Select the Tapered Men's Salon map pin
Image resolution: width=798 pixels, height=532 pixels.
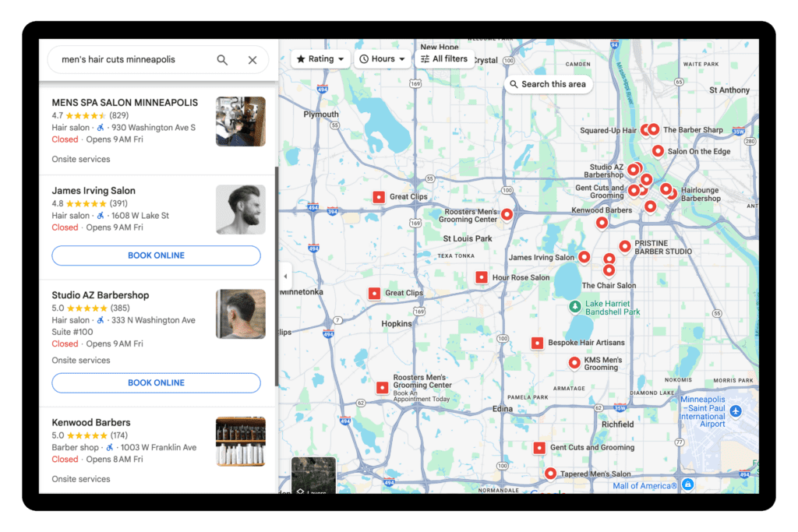point(550,474)
